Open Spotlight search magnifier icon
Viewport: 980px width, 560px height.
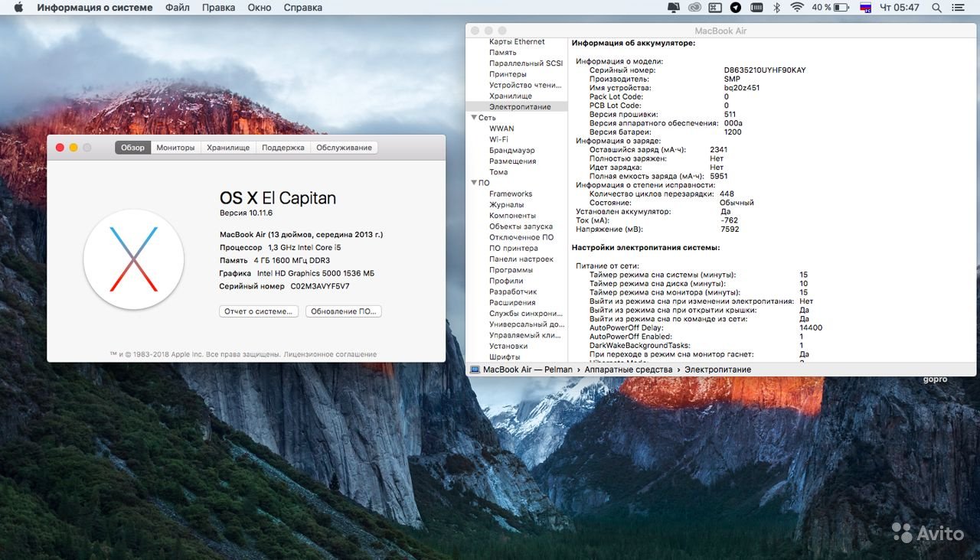937,8
